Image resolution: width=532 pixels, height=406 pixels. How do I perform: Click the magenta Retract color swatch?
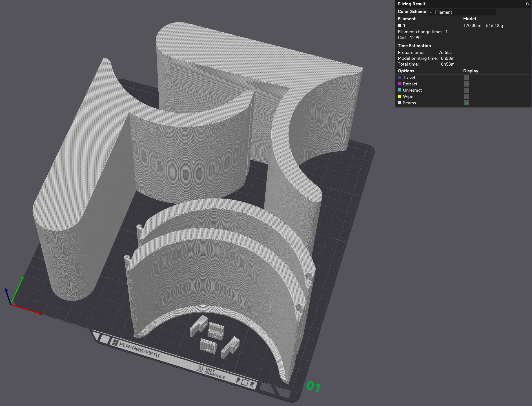[400, 84]
